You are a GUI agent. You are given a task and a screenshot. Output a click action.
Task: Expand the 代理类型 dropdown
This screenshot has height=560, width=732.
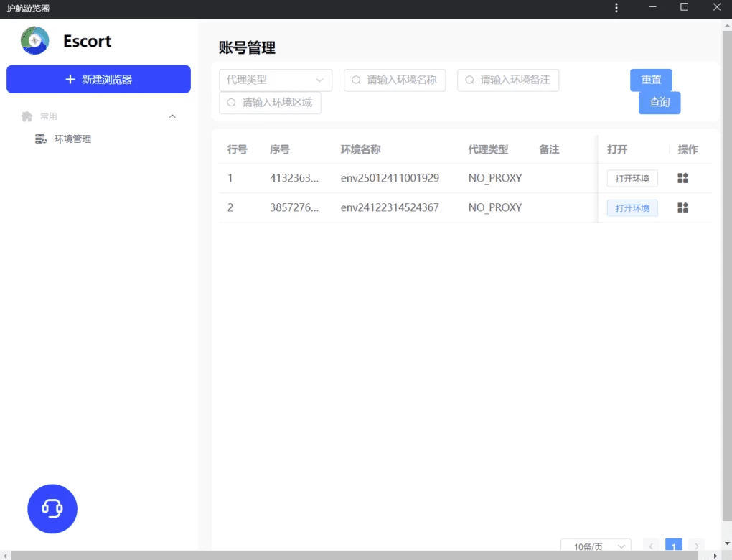click(x=276, y=80)
